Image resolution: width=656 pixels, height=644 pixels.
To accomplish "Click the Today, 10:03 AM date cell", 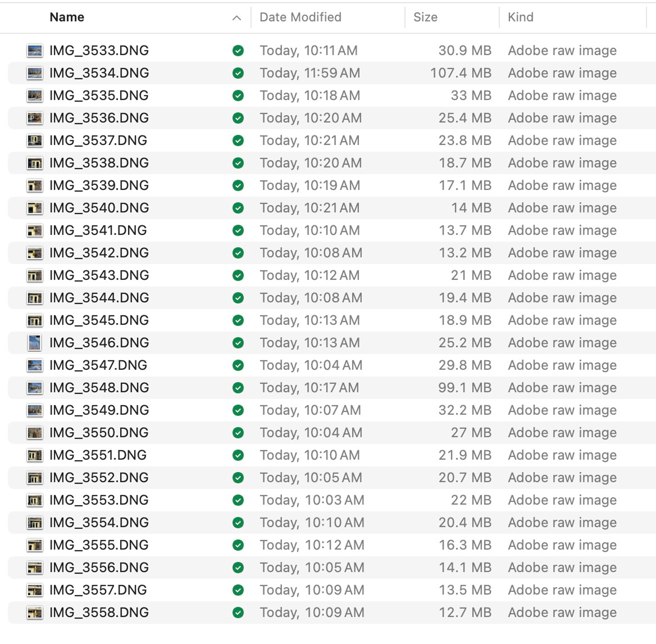I will [312, 500].
